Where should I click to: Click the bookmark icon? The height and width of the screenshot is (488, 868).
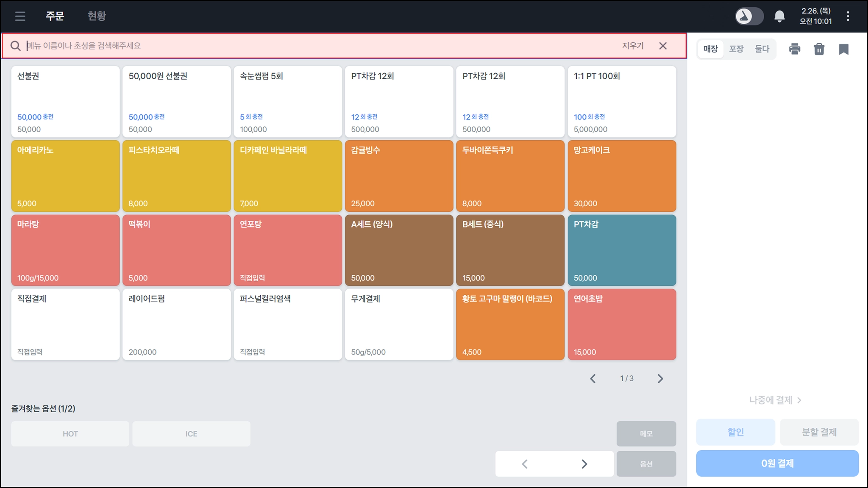843,49
